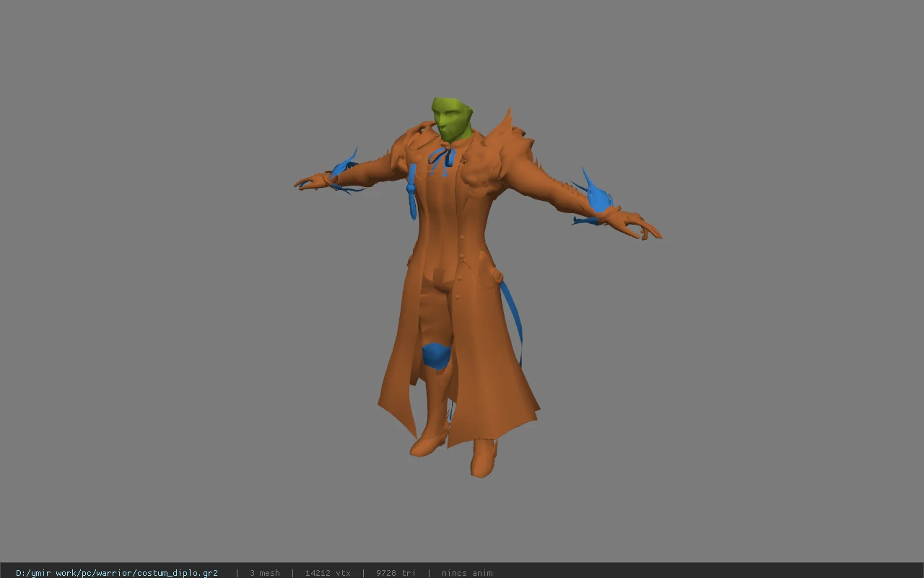Click the 'nincs anim' status text

pyautogui.click(x=467, y=573)
